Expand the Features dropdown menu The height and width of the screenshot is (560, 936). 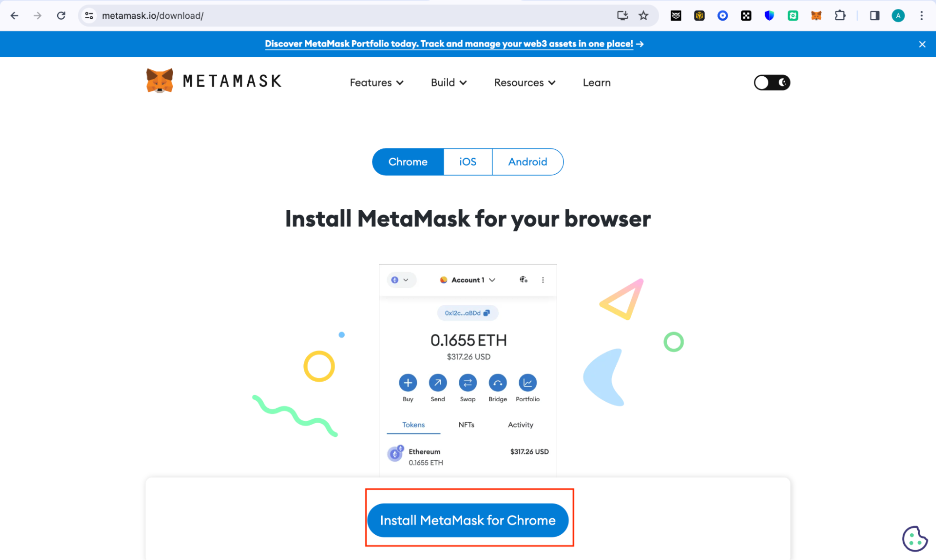tap(376, 82)
